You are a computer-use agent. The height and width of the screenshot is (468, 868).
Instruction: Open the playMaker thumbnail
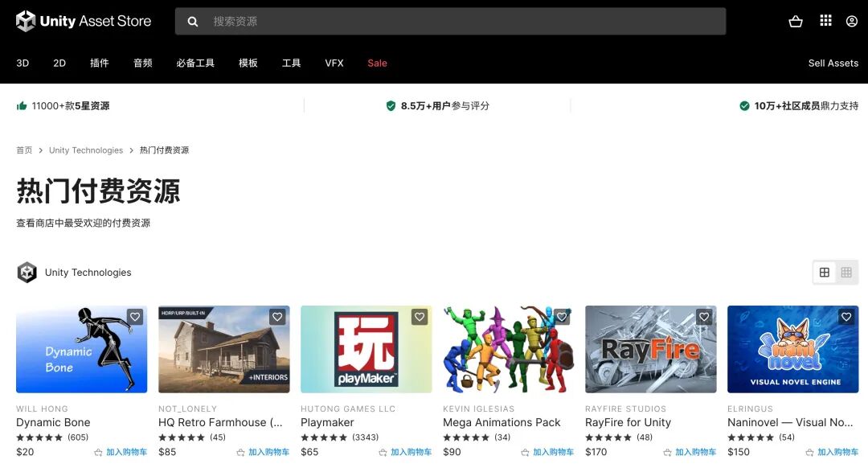click(366, 349)
